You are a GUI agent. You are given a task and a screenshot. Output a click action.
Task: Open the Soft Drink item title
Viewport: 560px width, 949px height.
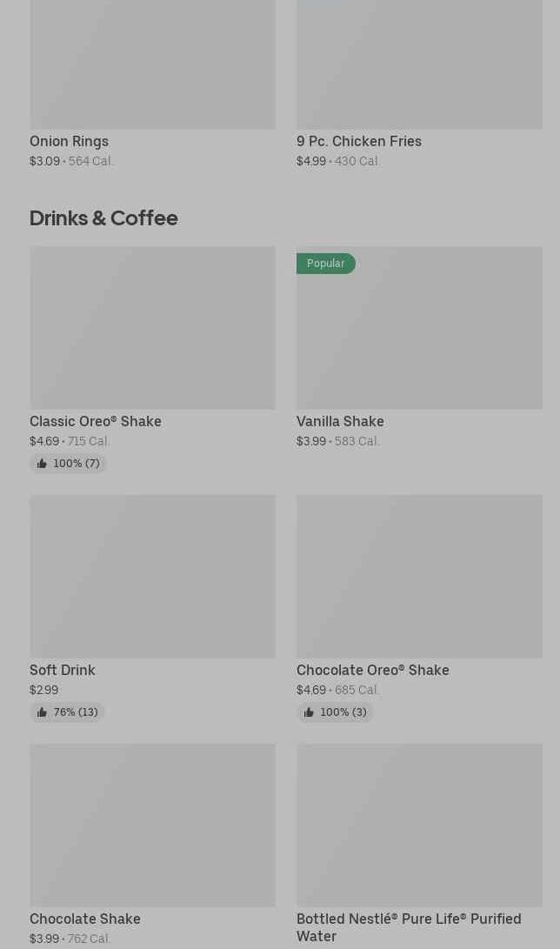[62, 670]
